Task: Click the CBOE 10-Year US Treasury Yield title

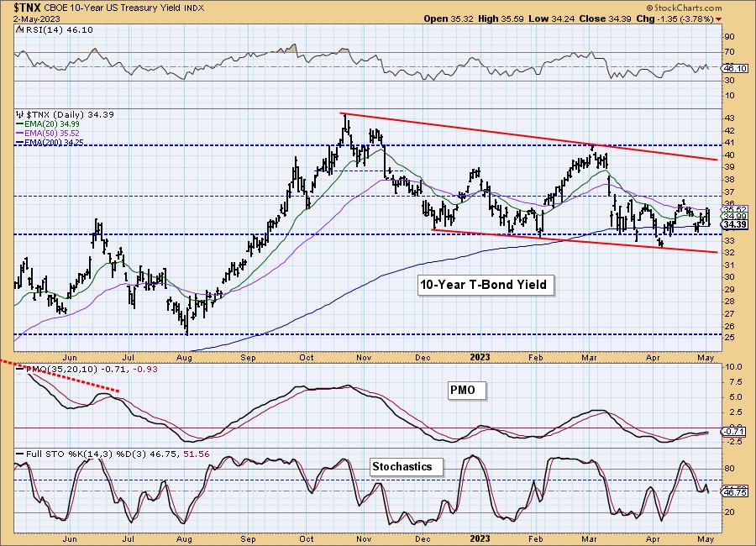Action: (x=113, y=8)
